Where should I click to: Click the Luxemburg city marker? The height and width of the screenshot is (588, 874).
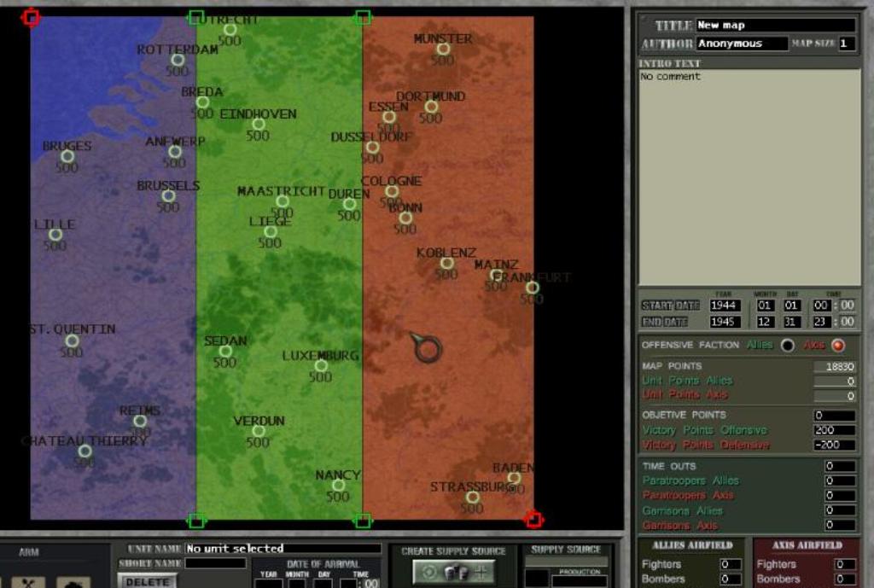click(x=321, y=366)
